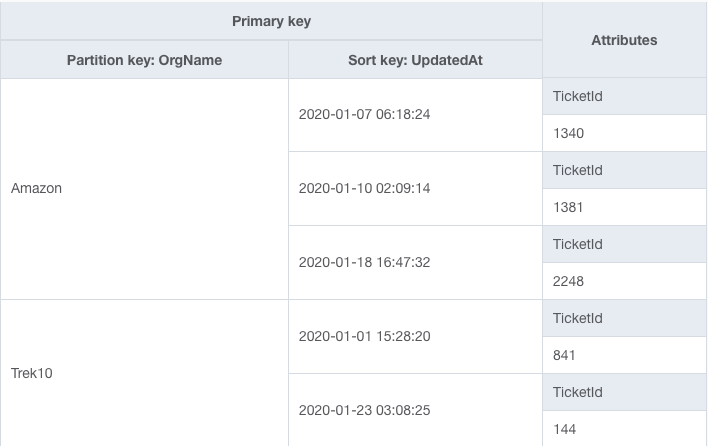Select sort key 2020-01-10 02:09:14
Screen dimensions: 708x446
pyautogui.click(x=364, y=188)
